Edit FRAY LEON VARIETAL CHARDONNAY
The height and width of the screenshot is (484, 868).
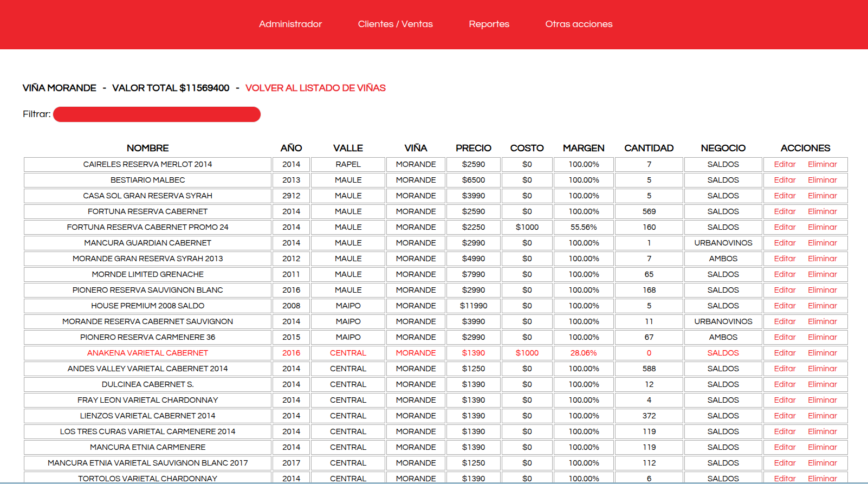pos(785,400)
